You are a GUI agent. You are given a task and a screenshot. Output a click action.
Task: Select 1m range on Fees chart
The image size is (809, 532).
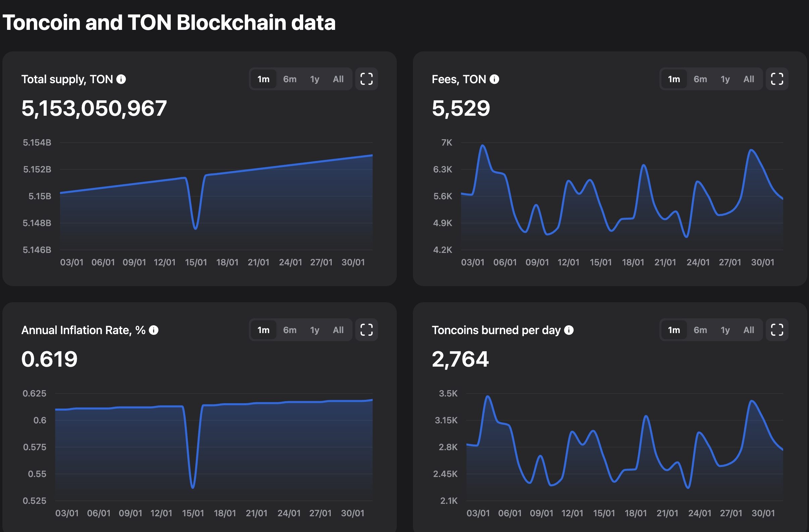tap(674, 79)
